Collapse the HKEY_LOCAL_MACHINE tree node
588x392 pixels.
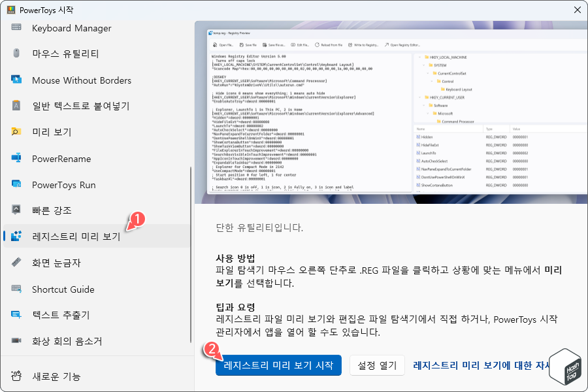419,57
